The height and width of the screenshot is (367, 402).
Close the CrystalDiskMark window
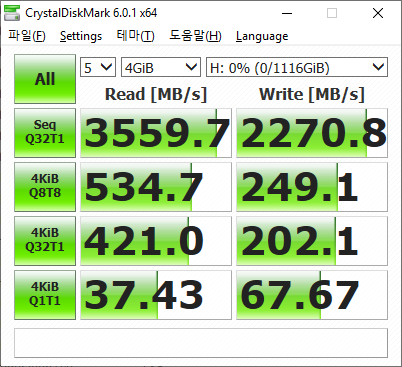378,13
